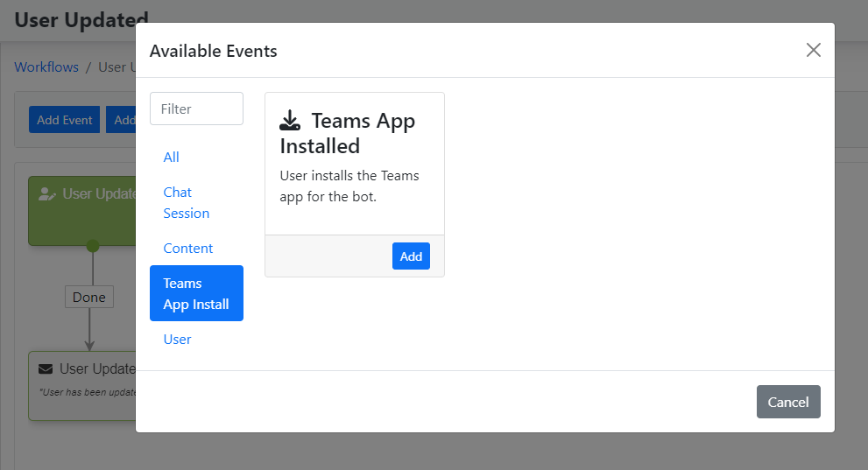The width and height of the screenshot is (868, 470).
Task: Click the Done connector label
Action: pos(89,297)
